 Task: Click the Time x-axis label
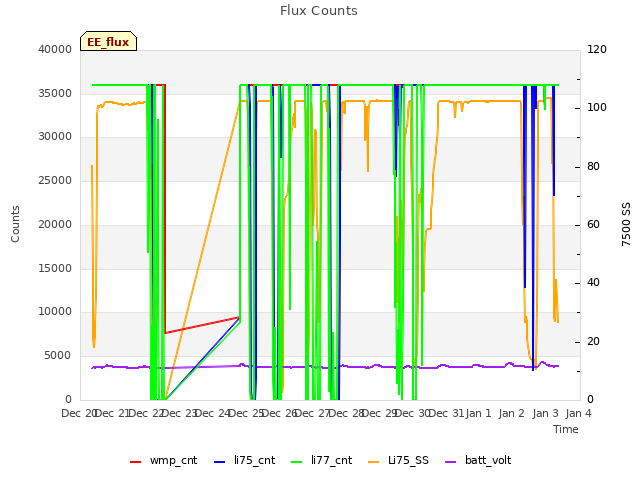pyautogui.click(x=566, y=429)
